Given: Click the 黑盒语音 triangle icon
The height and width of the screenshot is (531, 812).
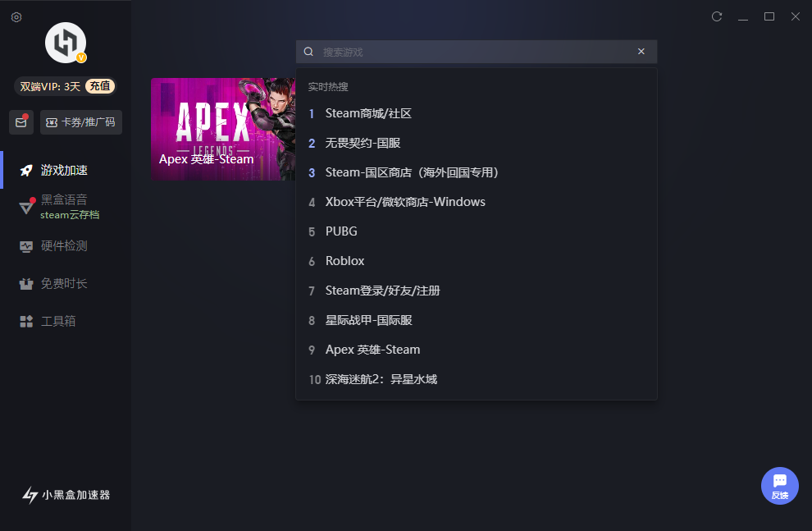Looking at the screenshot, I should pyautogui.click(x=26, y=207).
